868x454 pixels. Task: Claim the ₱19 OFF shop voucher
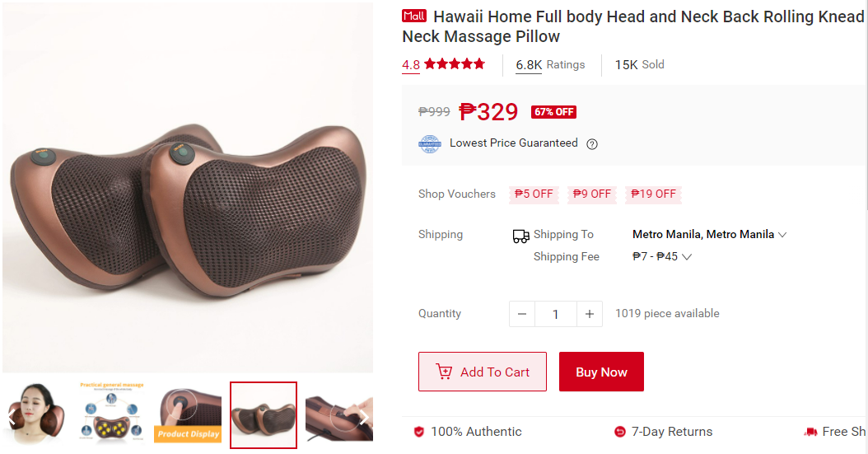tap(653, 194)
